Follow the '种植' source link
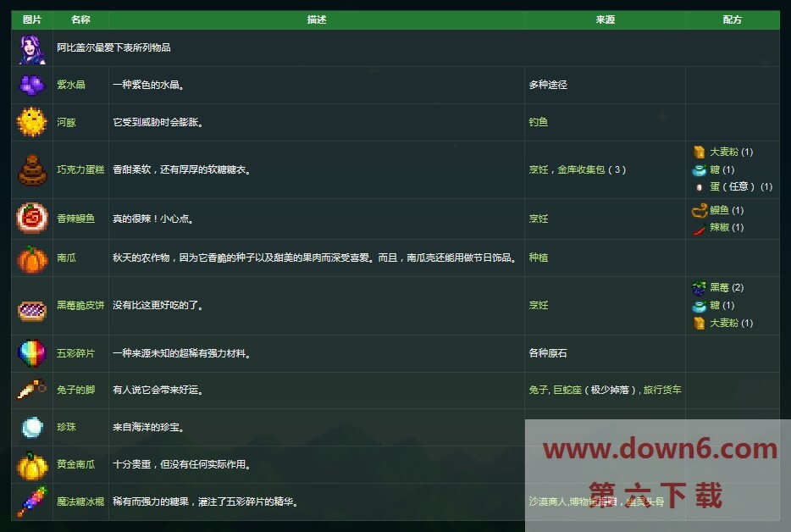This screenshot has height=532, width=791. click(x=539, y=258)
